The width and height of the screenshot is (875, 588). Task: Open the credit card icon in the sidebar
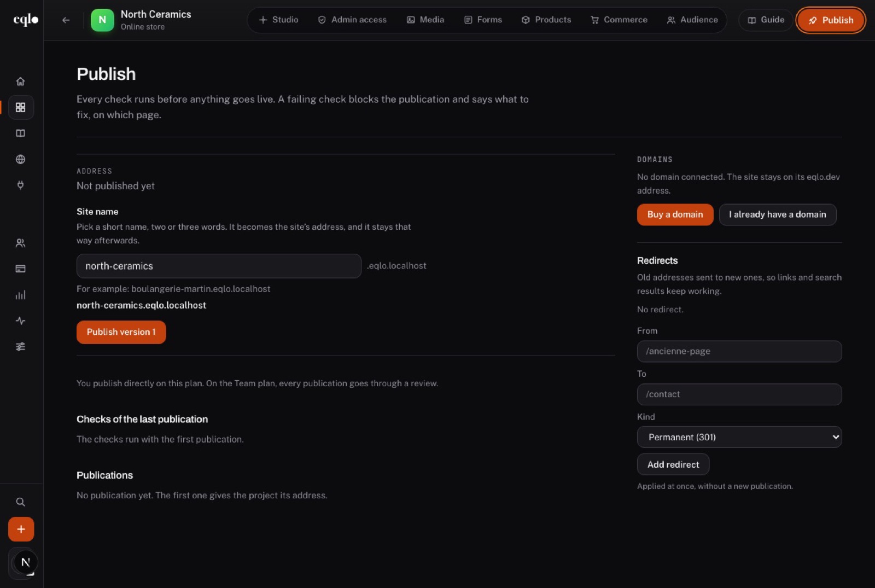[x=21, y=269]
